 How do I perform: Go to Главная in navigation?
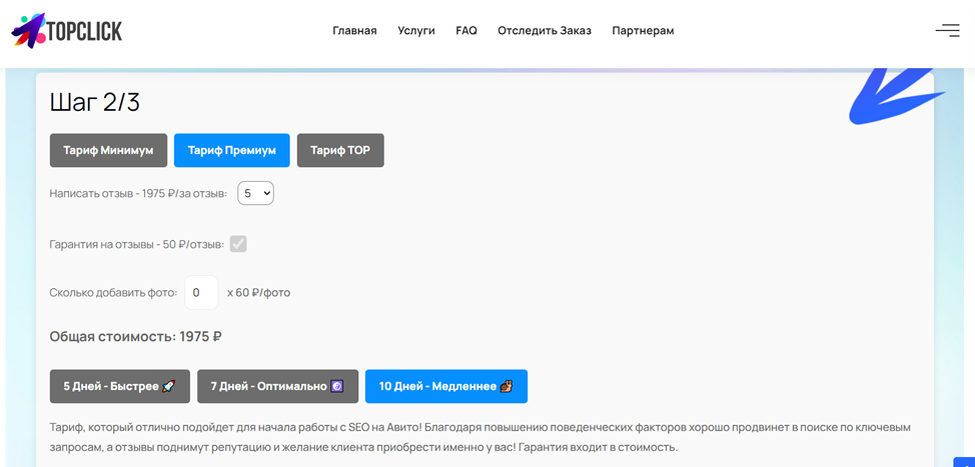pos(354,30)
